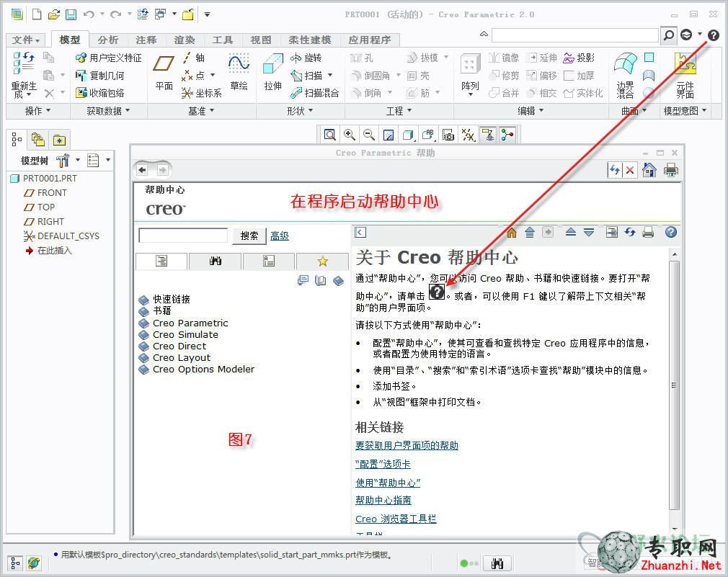This screenshot has width=728, height=577.
Task: Switch to the 工具 (Tools) ribbon tab
Action: click(223, 40)
